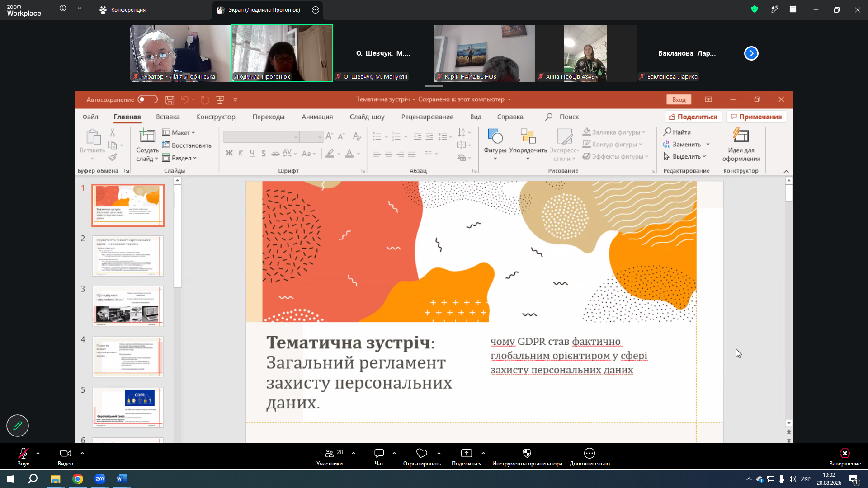This screenshot has width=868, height=488.
Task: Open the Анимация ribbon tab
Action: click(x=317, y=117)
